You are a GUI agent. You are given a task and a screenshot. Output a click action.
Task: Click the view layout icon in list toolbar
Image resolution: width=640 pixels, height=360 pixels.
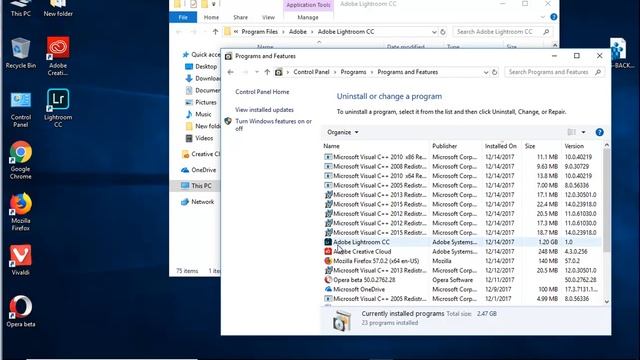coord(571,132)
